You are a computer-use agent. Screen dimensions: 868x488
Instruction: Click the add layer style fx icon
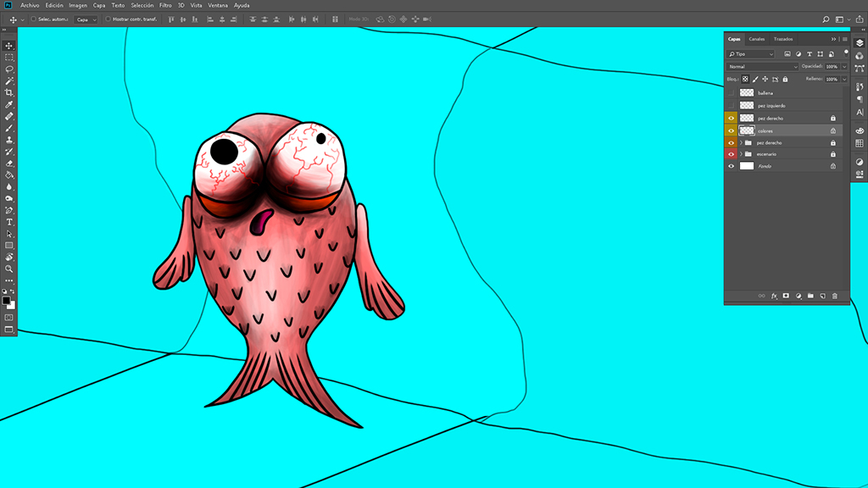774,296
